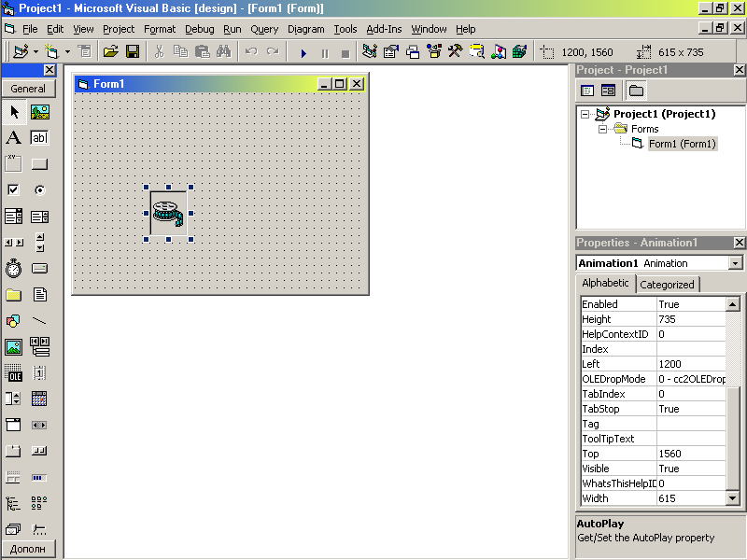Select the CommandButton control tool
Image resolution: width=747 pixels, height=560 pixels.
coord(40,164)
